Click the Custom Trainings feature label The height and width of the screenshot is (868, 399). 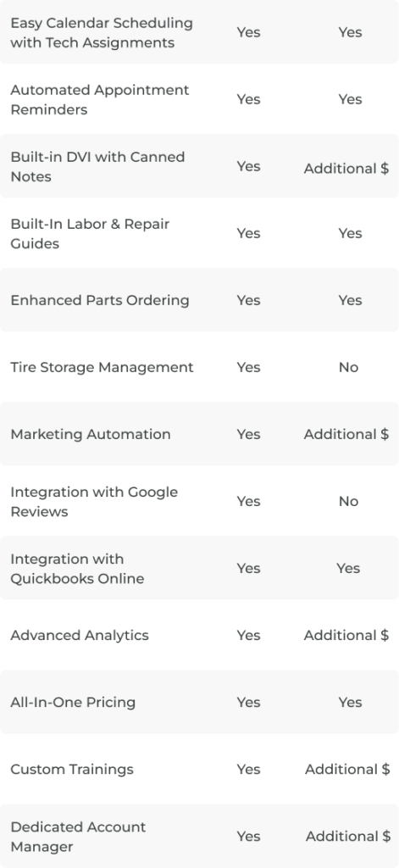click(72, 769)
